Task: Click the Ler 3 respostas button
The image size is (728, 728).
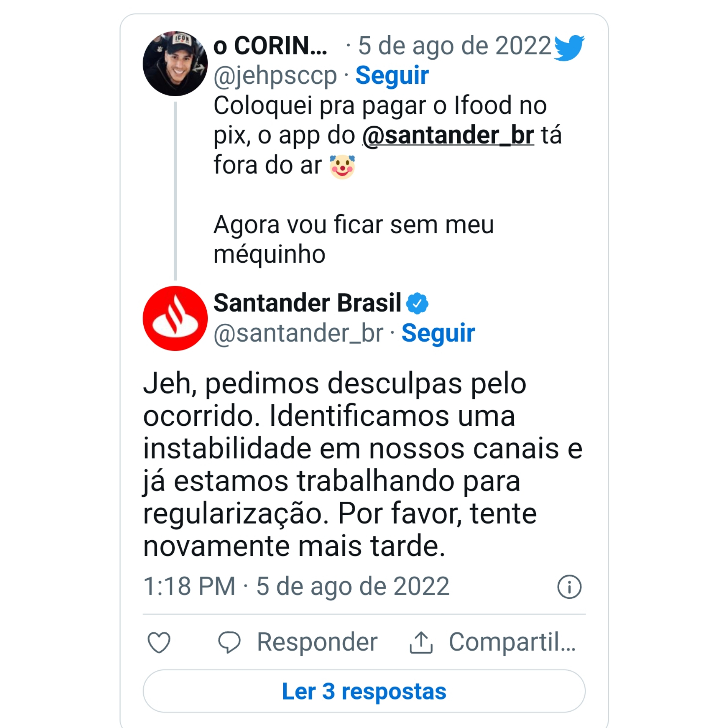Action: (364, 691)
